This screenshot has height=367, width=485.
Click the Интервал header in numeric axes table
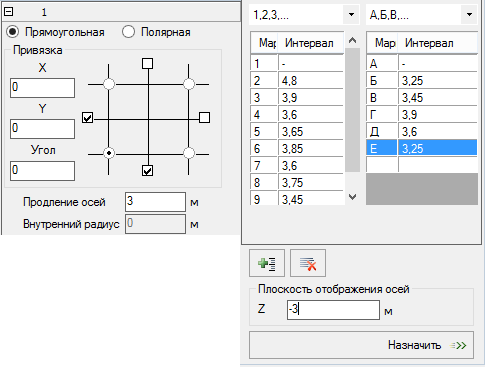[x=310, y=43]
